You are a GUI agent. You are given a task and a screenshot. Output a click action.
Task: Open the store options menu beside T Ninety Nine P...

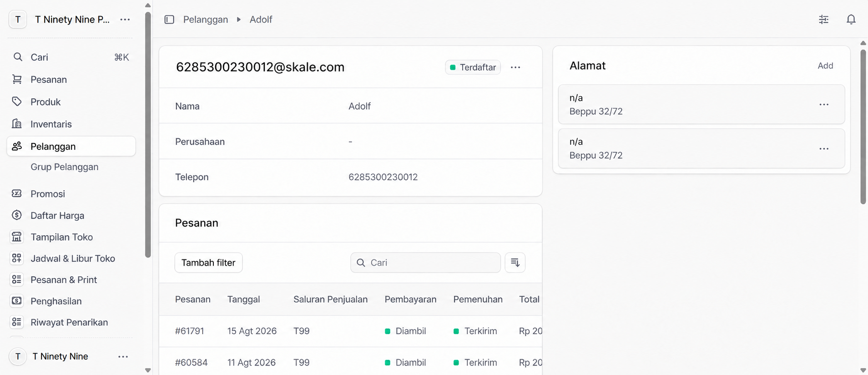[125, 20]
